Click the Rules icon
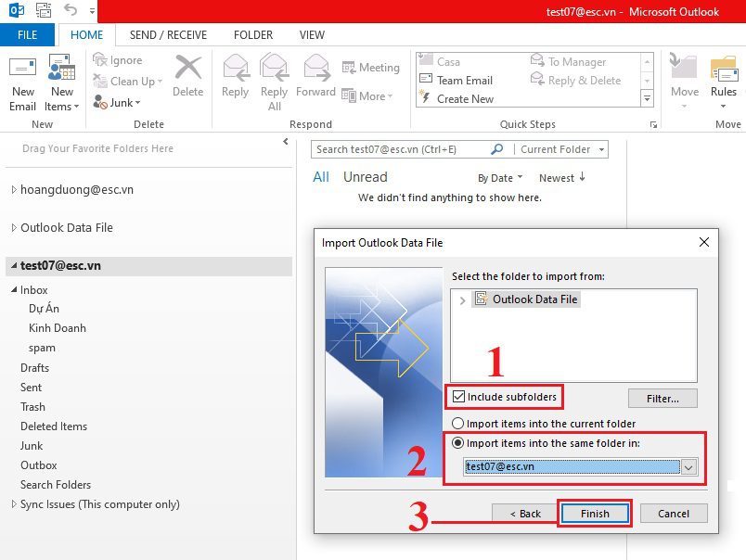The height and width of the screenshot is (560, 746). click(724, 69)
